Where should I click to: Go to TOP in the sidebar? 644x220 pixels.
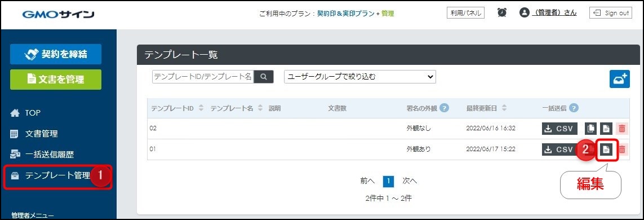pyautogui.click(x=26, y=113)
